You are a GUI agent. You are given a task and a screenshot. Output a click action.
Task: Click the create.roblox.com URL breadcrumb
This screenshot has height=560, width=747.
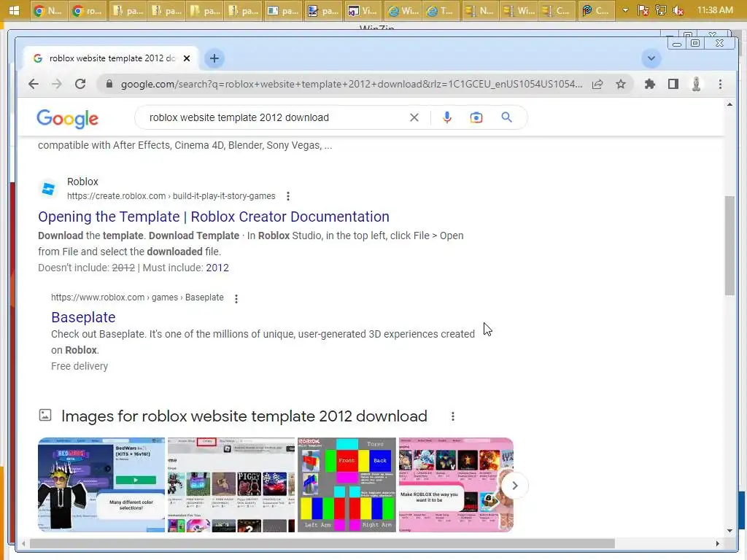tap(171, 196)
